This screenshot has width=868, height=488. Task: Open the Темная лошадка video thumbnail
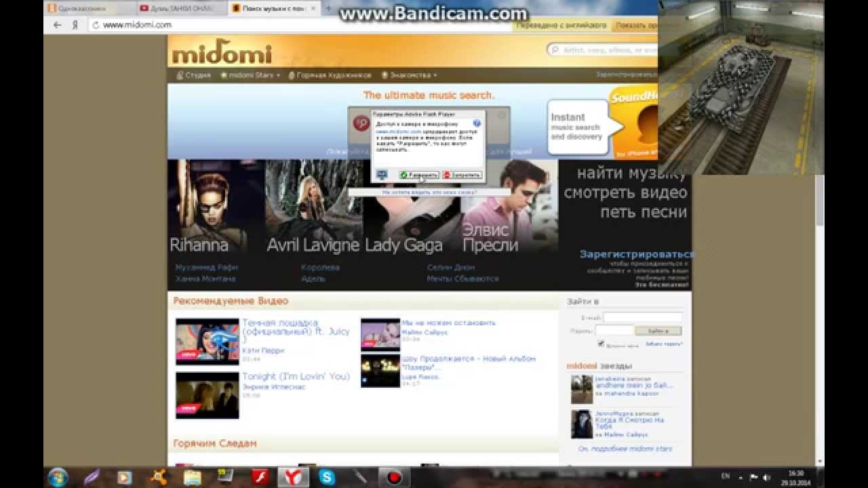click(x=207, y=342)
